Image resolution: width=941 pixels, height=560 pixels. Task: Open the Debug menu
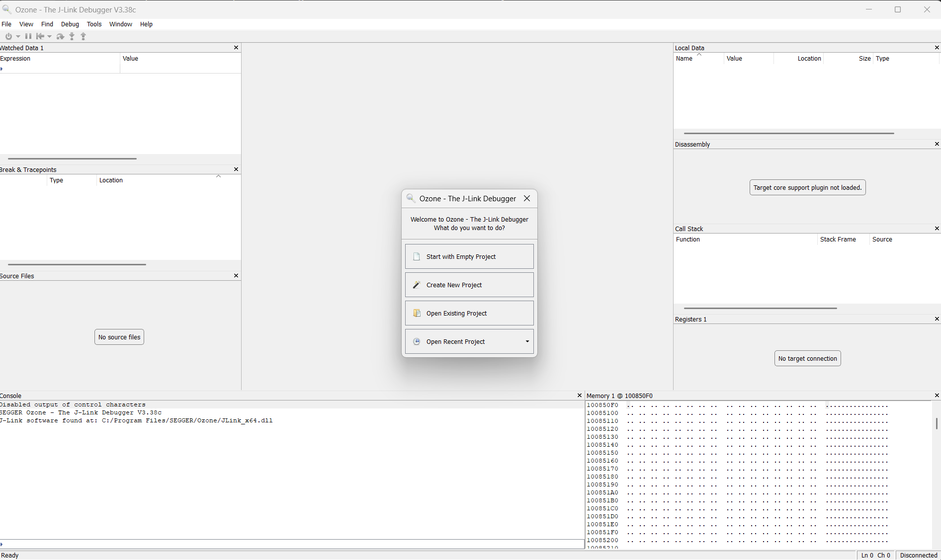(70, 24)
